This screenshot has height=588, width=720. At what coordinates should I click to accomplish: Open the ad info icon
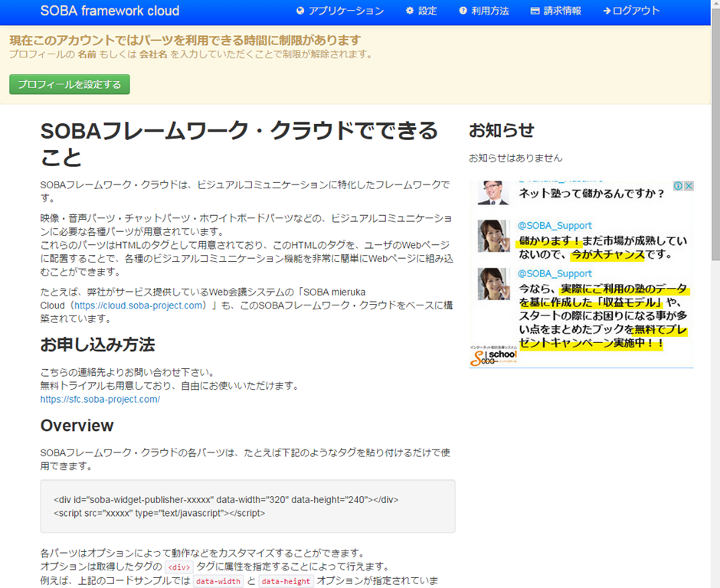[678, 186]
